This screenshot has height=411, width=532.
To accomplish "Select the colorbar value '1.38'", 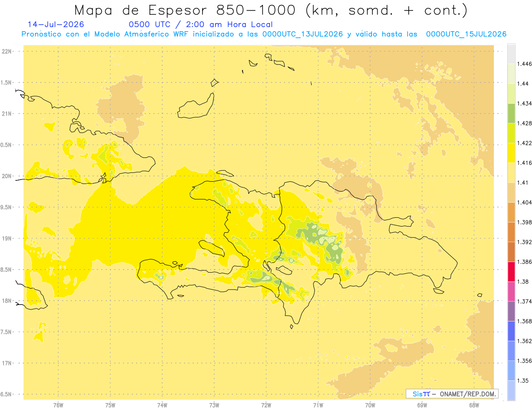I will [523, 282].
